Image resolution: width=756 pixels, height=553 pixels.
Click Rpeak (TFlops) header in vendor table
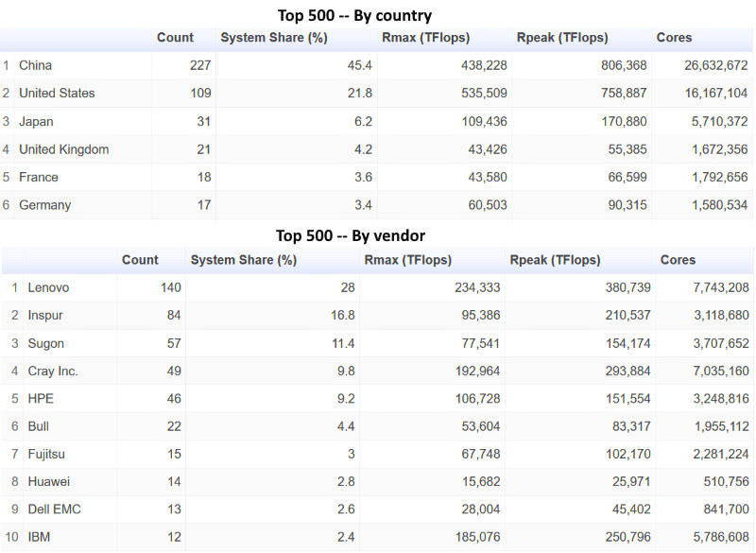click(x=555, y=260)
